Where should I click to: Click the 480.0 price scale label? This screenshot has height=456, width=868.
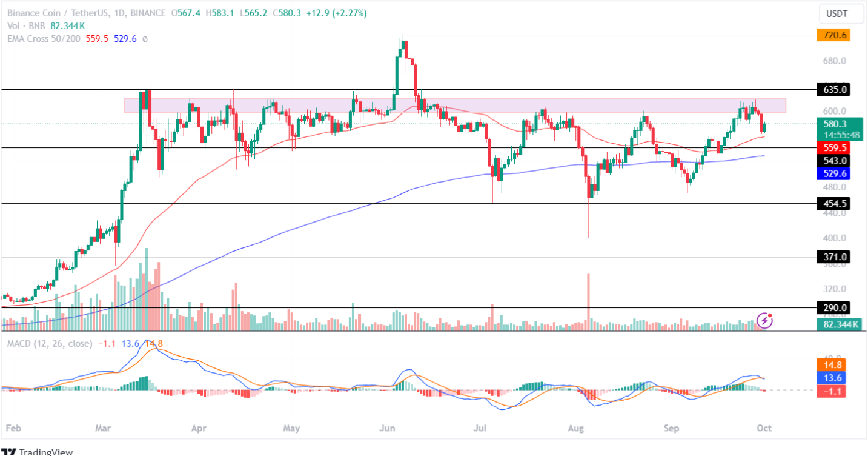[x=833, y=187]
